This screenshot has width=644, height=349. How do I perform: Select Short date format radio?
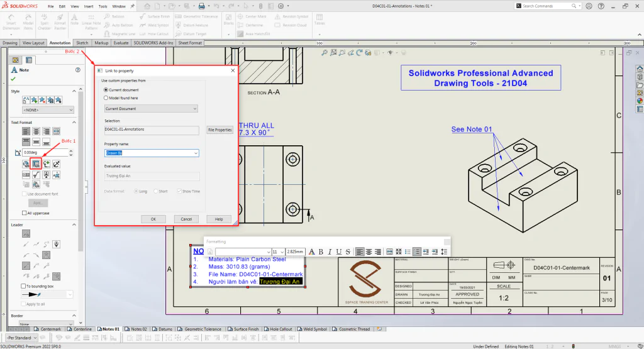(x=156, y=191)
